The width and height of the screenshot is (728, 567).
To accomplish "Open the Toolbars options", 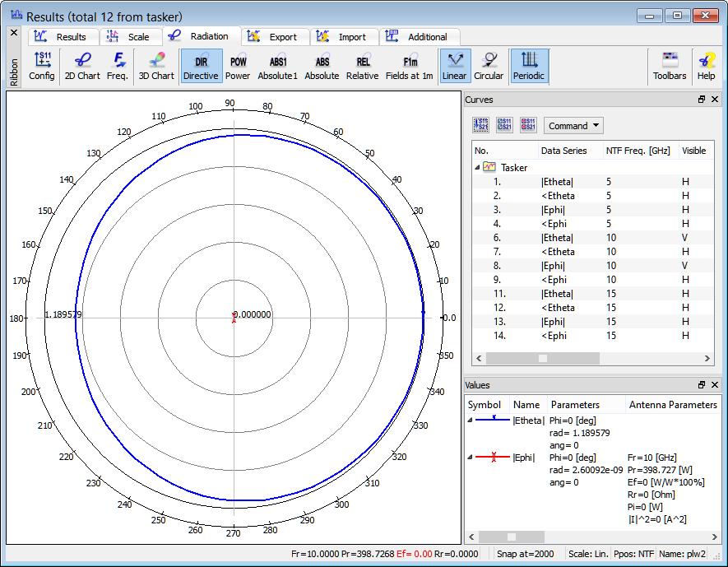I will point(670,66).
